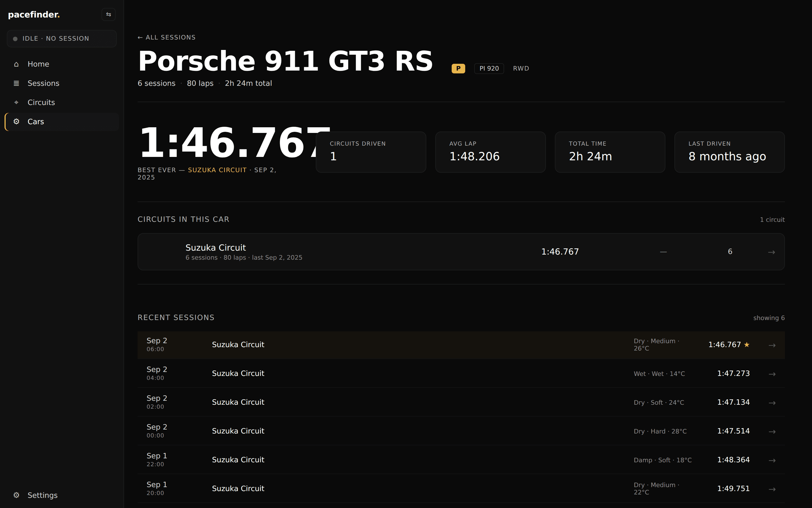Open Settings in the sidebar

tap(62, 495)
